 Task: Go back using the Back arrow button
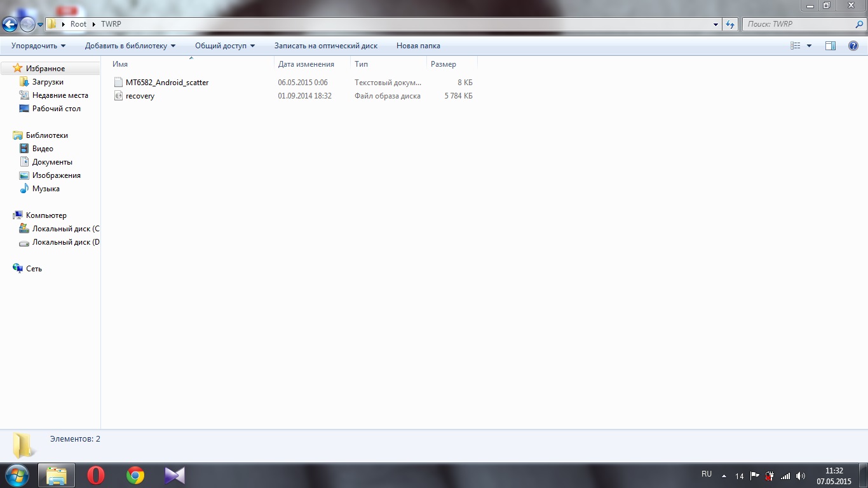pyautogui.click(x=10, y=24)
